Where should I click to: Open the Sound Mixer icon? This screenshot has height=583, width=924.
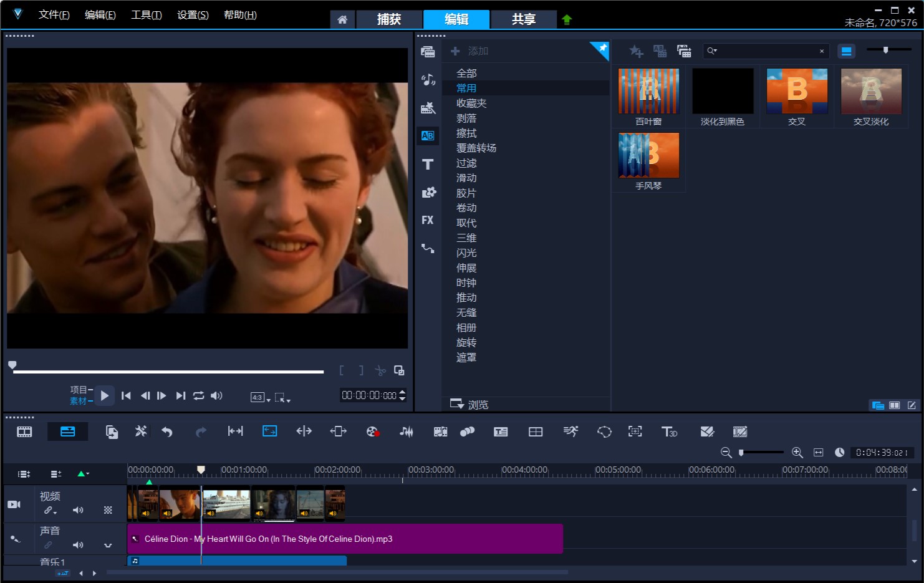pyautogui.click(x=407, y=431)
